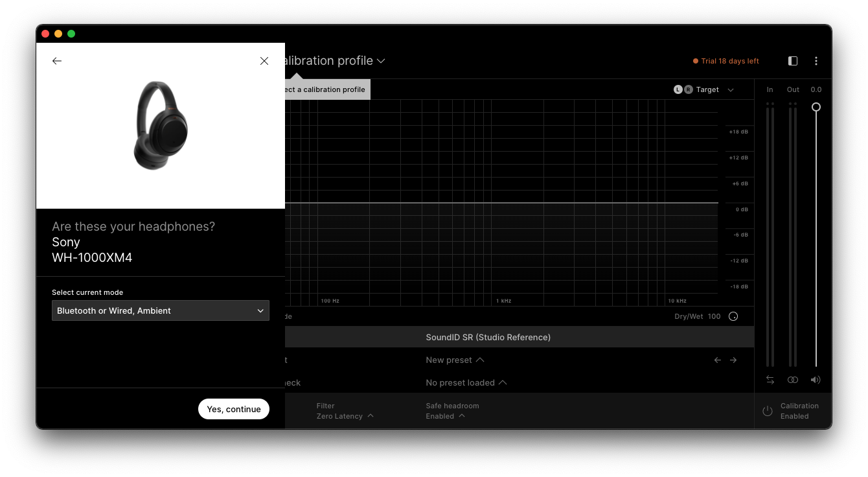Select the SoundID SR (Studio Reference) mode

tap(488, 337)
